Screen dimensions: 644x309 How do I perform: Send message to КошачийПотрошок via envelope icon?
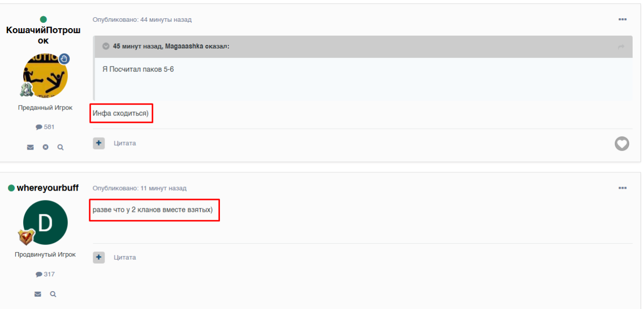pos(30,147)
